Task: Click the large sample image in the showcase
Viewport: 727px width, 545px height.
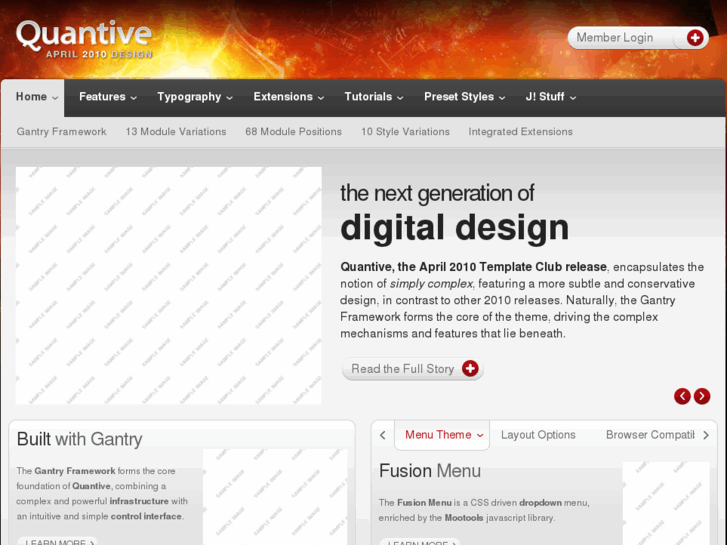Action: (x=169, y=285)
